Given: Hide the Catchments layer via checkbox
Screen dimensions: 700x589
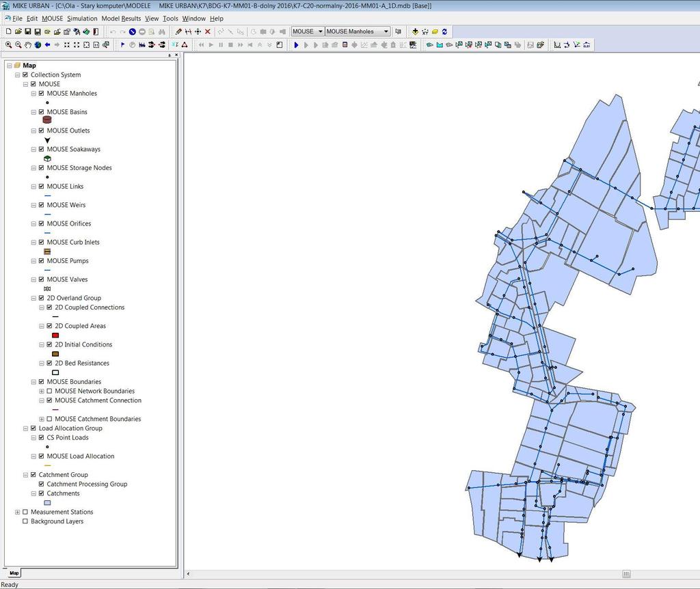Looking at the screenshot, I should click(x=42, y=493).
